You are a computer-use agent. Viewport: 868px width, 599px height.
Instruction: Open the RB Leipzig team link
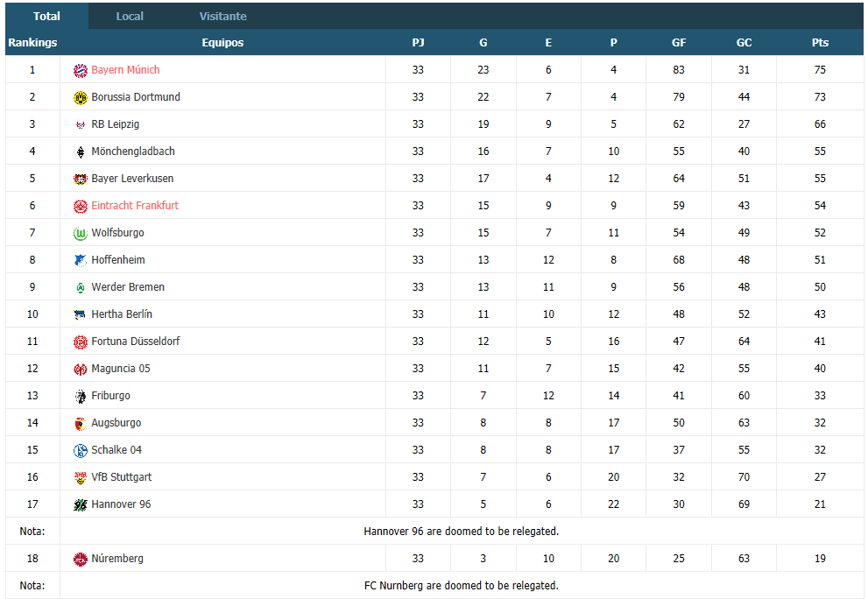point(115,124)
